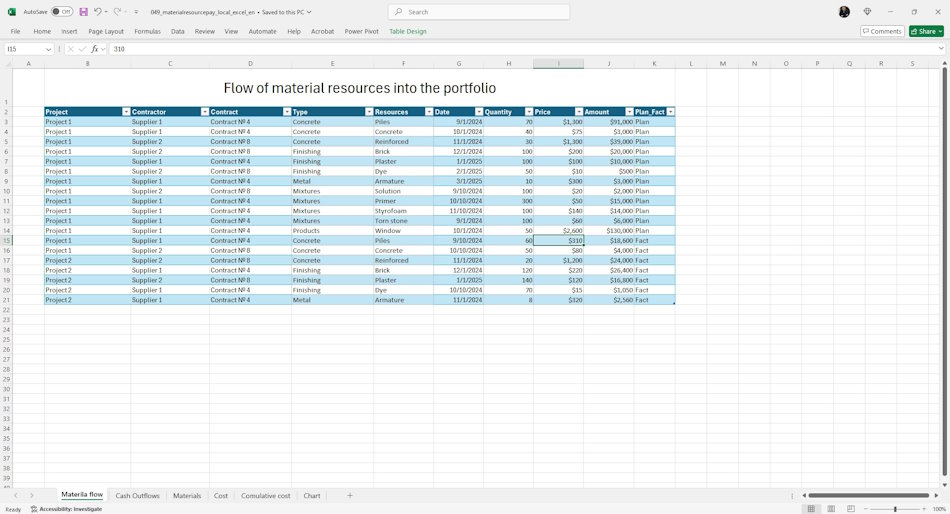Click the green Share button
This screenshot has height=514, width=950.
tap(926, 31)
